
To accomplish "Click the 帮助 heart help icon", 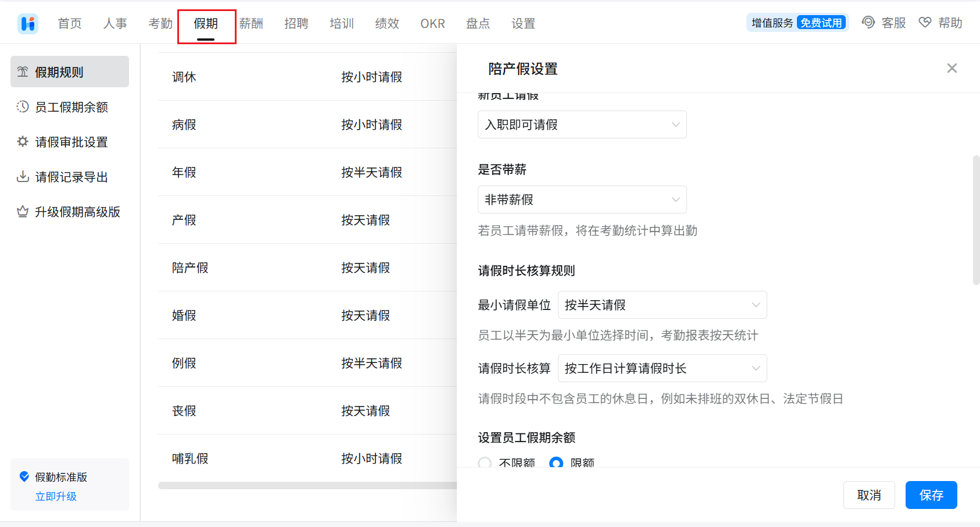I will 925,23.
